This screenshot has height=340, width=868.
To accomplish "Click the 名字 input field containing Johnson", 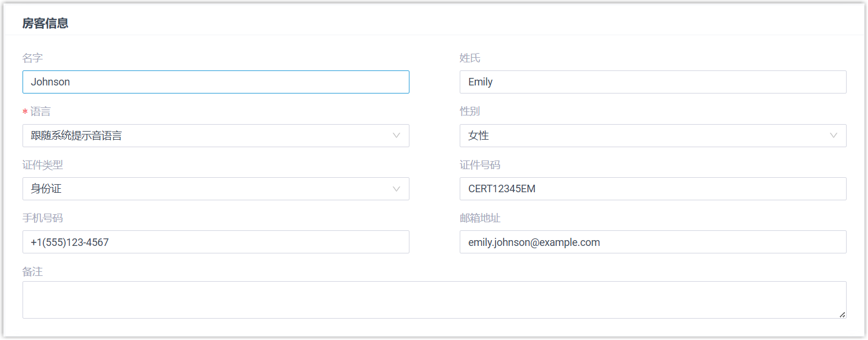I will coord(215,82).
